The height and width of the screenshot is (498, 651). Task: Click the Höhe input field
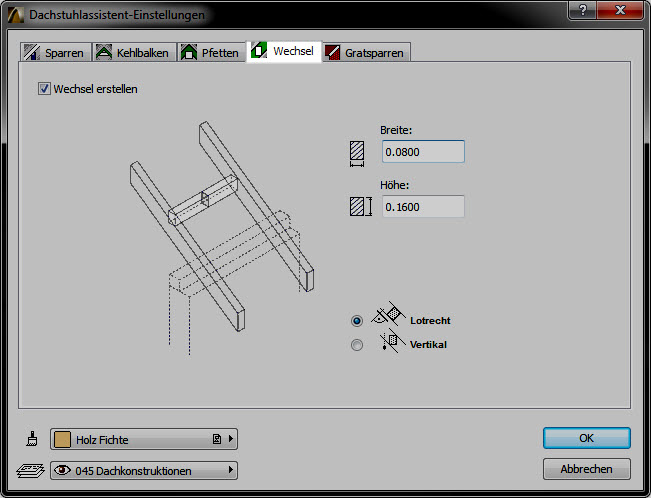tap(423, 206)
